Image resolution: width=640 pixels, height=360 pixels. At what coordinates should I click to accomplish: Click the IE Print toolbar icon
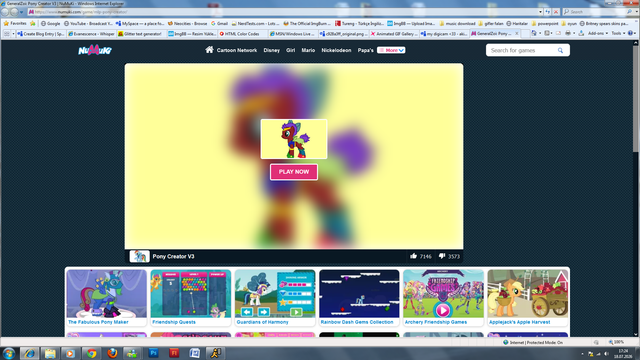[x=568, y=33]
